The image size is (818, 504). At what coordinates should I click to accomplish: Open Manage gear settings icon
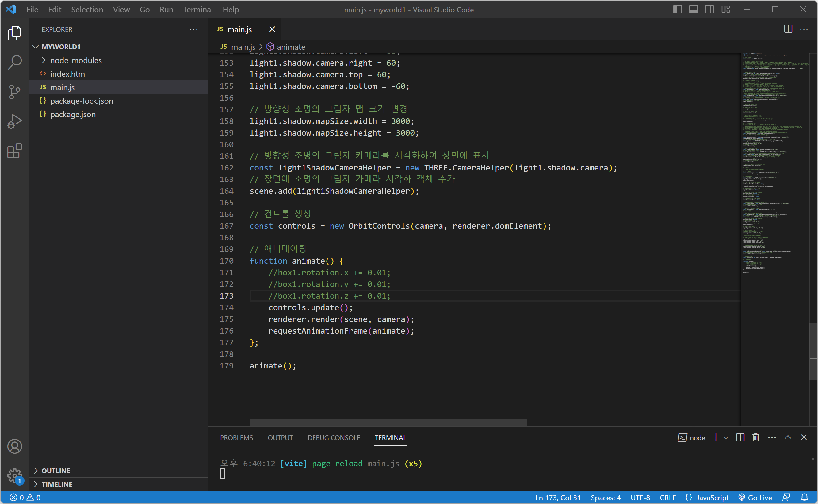coord(15,475)
